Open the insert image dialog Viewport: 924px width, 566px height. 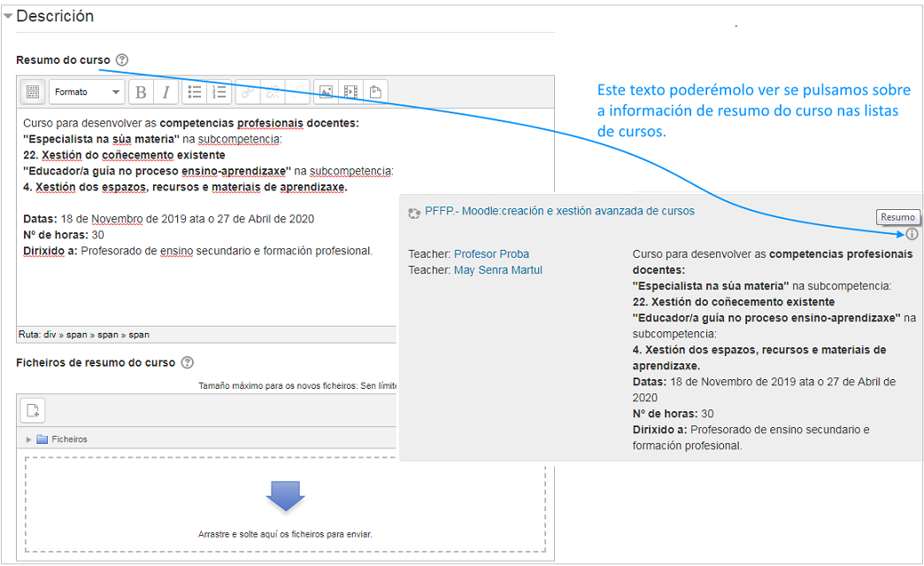tap(327, 91)
